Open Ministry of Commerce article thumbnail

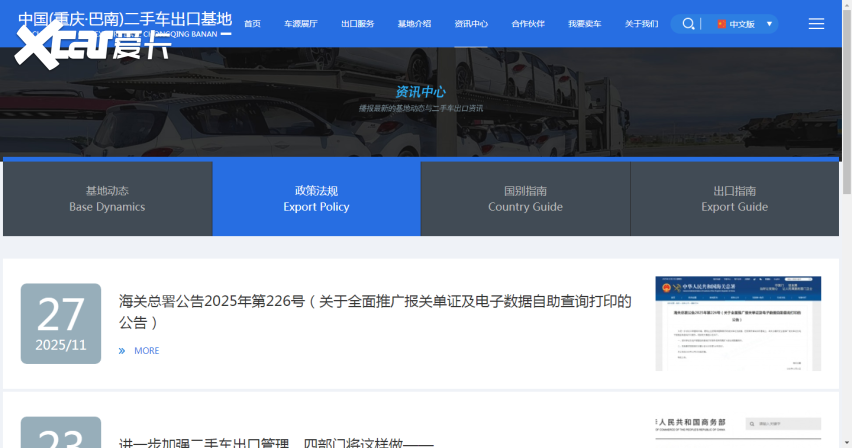click(738, 432)
